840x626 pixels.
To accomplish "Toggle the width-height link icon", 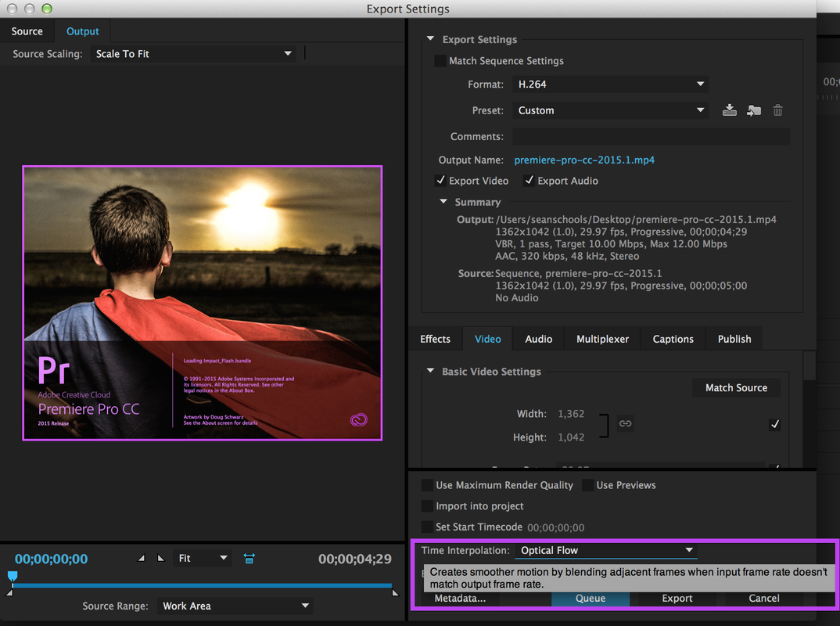I will (x=625, y=423).
